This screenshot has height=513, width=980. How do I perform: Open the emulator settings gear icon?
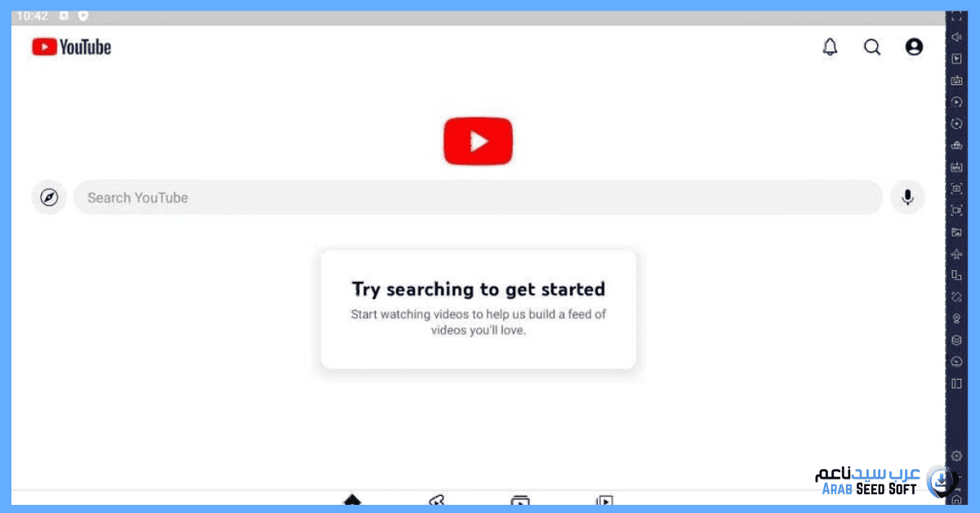click(x=956, y=456)
